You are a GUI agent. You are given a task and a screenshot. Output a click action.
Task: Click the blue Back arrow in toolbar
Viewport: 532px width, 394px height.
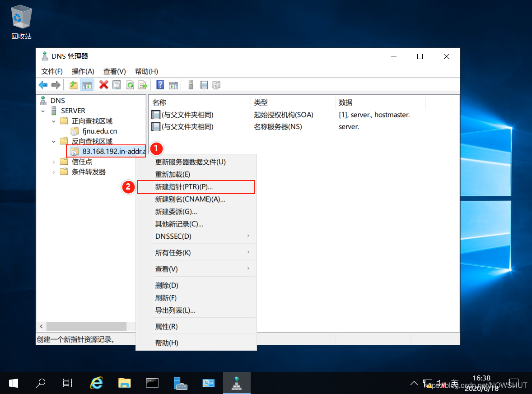(x=43, y=85)
